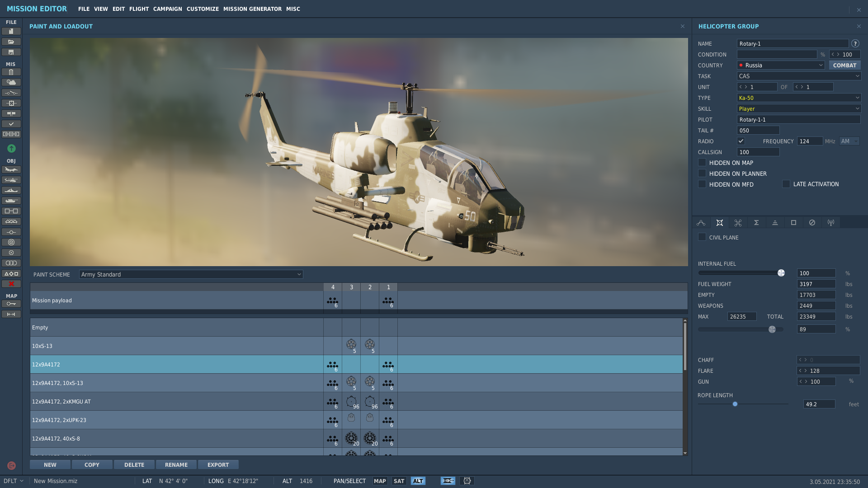Click the COMBAT button beside country

point(844,65)
